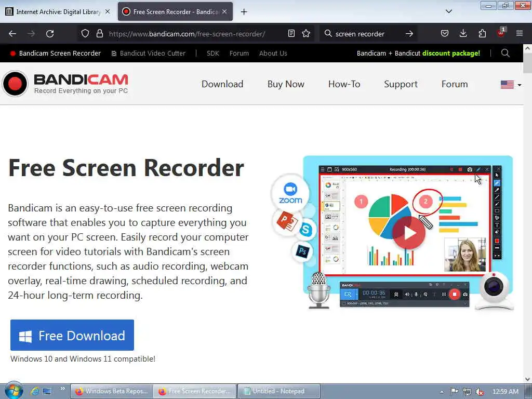Open the Support menu item
Screen dimensions: 532x399
tap(401, 84)
